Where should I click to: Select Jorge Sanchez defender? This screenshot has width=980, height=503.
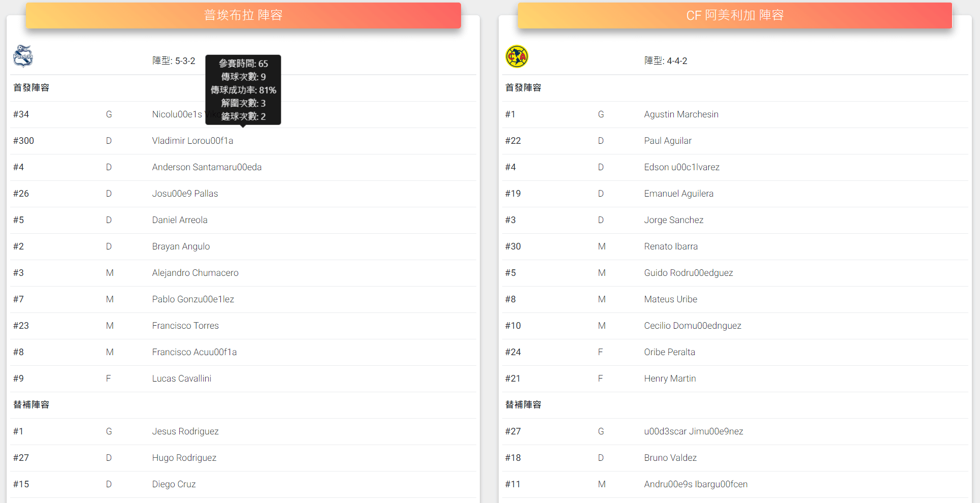[674, 220]
